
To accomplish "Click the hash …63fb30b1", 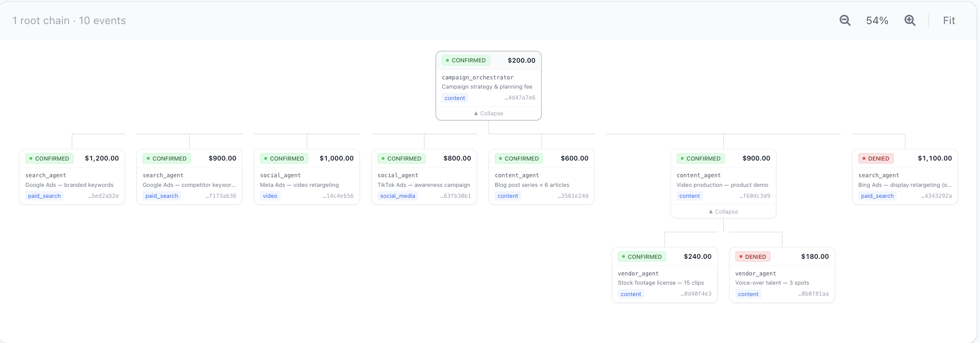I will point(455,196).
